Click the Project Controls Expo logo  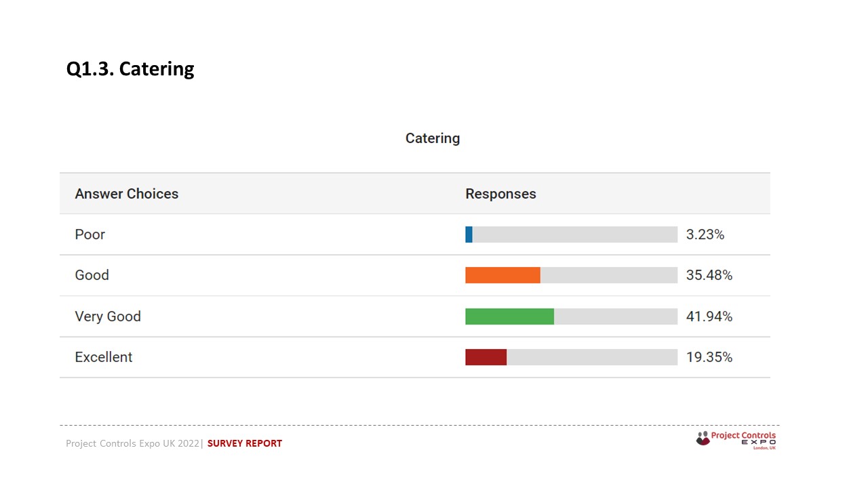point(736,440)
